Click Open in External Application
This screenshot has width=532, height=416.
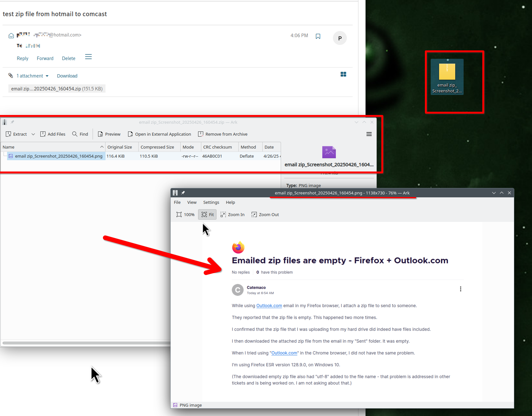pyautogui.click(x=159, y=134)
